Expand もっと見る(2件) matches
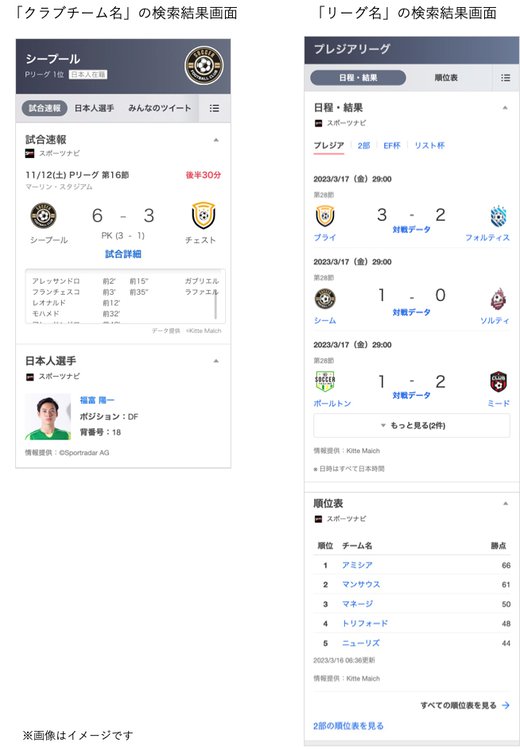 (x=411, y=425)
